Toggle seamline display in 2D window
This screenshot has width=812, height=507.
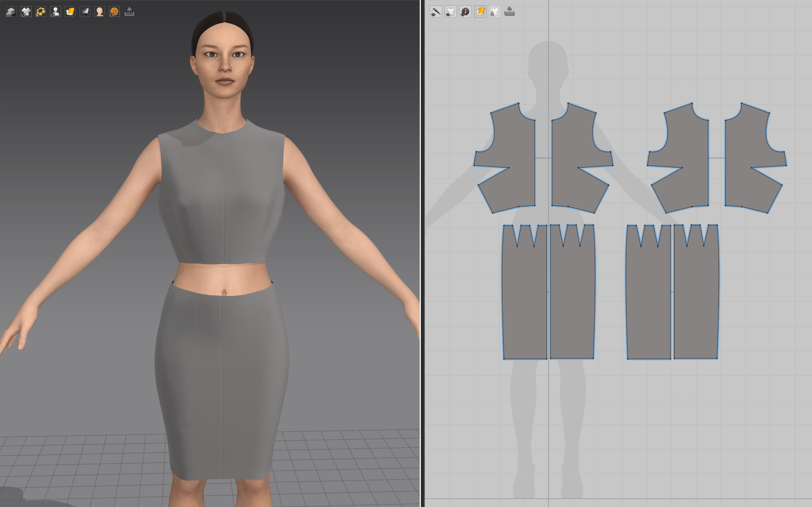click(436, 12)
